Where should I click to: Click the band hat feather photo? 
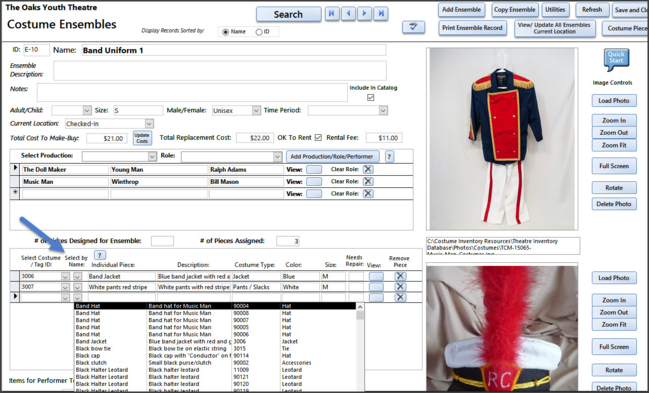point(502,328)
